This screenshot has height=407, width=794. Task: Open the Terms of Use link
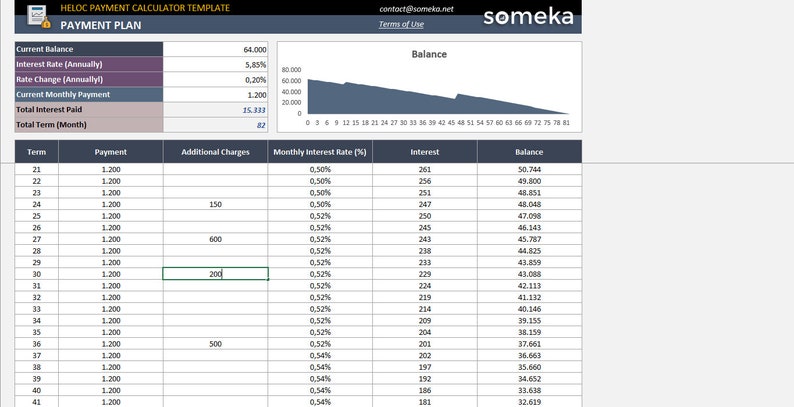pos(401,24)
